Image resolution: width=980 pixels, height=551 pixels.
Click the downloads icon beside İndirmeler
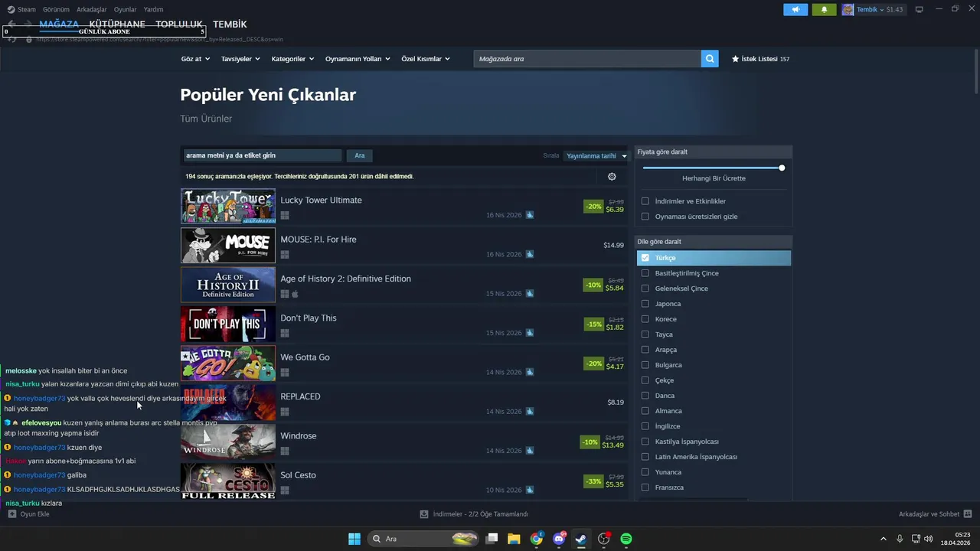(424, 514)
